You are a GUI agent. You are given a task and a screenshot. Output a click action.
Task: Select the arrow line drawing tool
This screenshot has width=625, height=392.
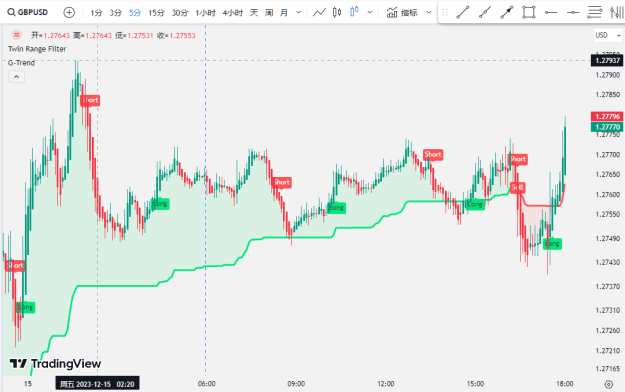pyautogui.click(x=507, y=12)
